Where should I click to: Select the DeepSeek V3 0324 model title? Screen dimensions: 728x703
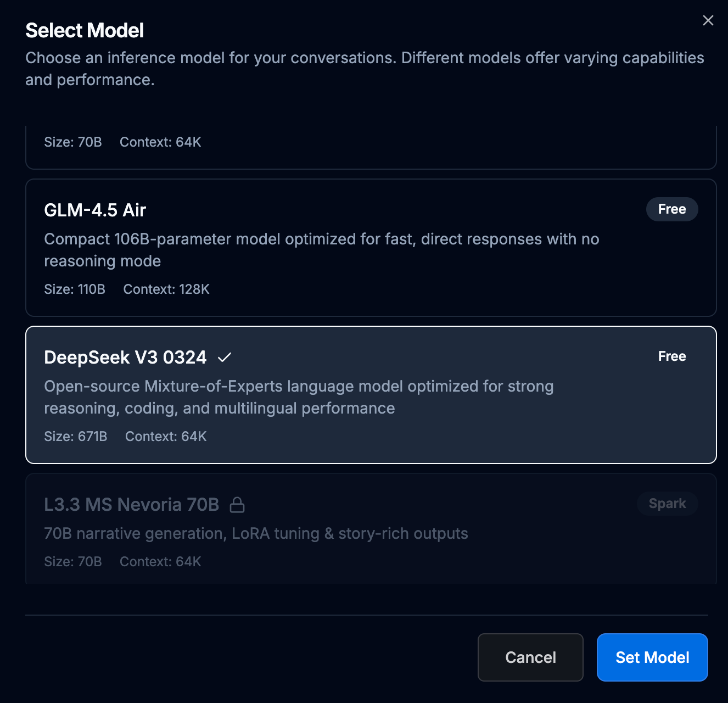click(x=125, y=358)
